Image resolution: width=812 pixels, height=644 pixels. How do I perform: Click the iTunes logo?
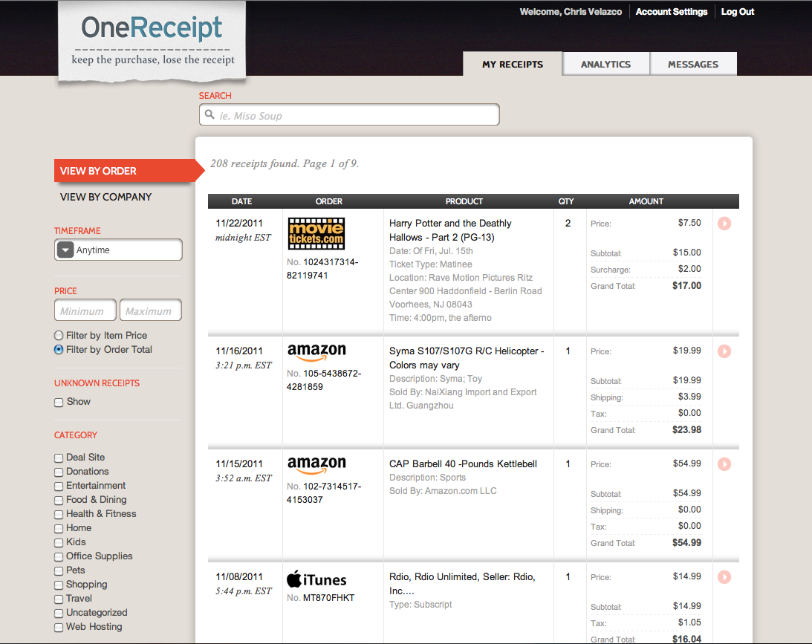coord(316,579)
